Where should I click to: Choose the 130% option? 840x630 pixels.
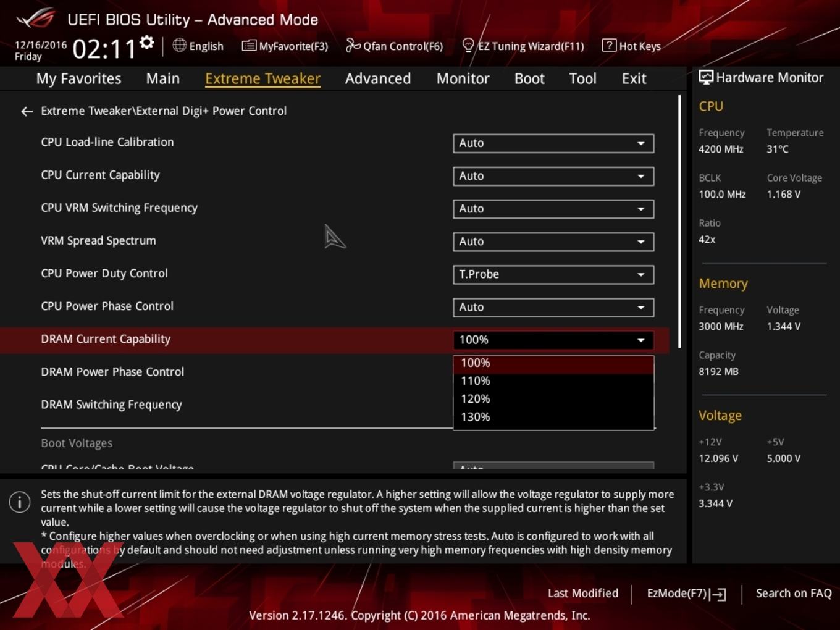click(553, 417)
